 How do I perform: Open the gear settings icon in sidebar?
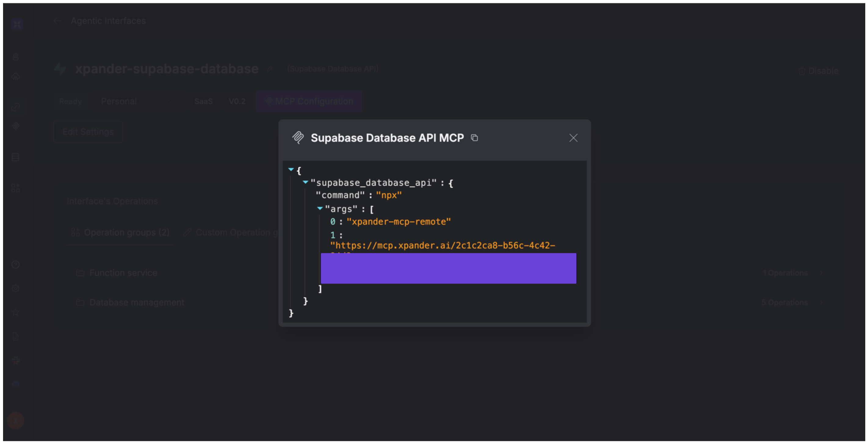(16, 288)
